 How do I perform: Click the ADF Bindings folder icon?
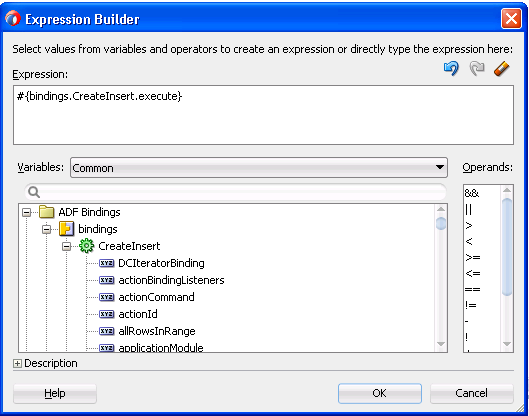(46, 212)
